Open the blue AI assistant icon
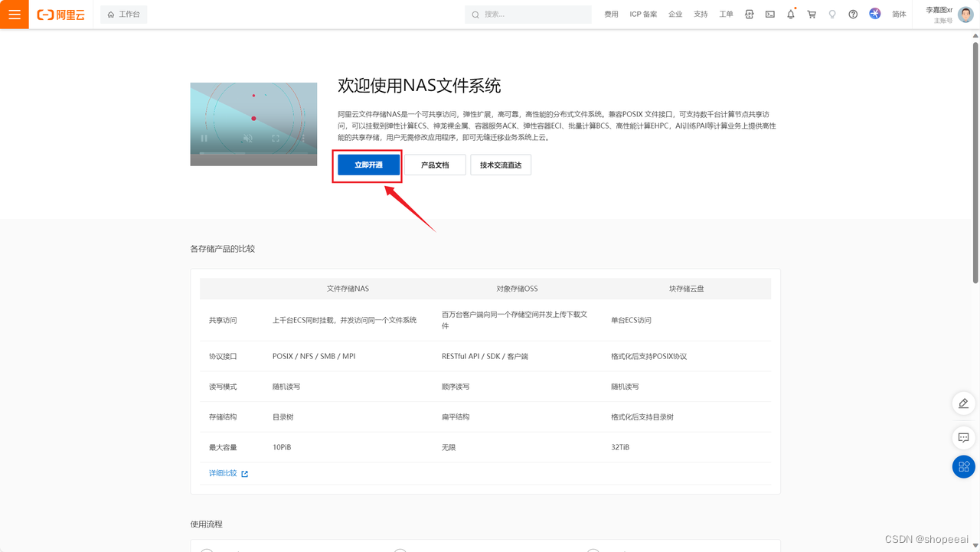980x552 pixels. click(x=875, y=14)
